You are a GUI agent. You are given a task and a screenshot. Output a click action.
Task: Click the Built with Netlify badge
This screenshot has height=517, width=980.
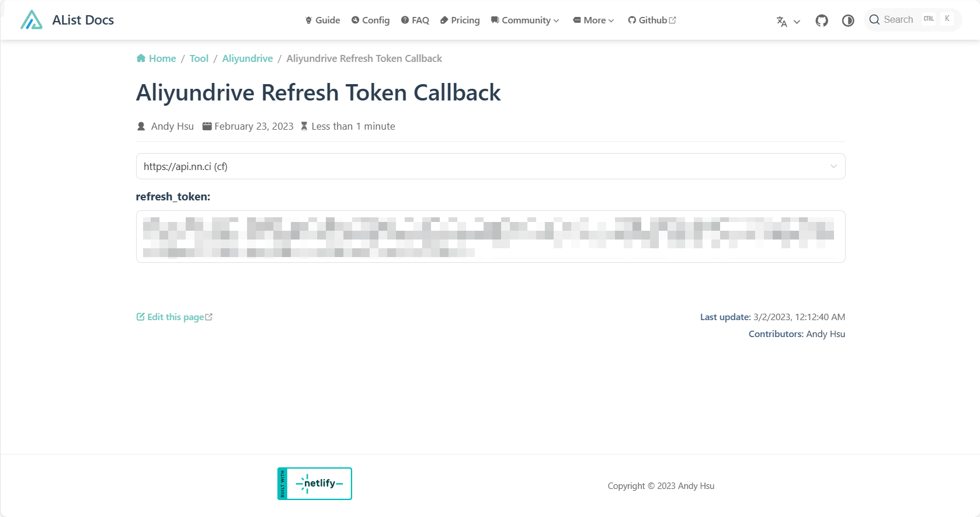[x=315, y=484]
